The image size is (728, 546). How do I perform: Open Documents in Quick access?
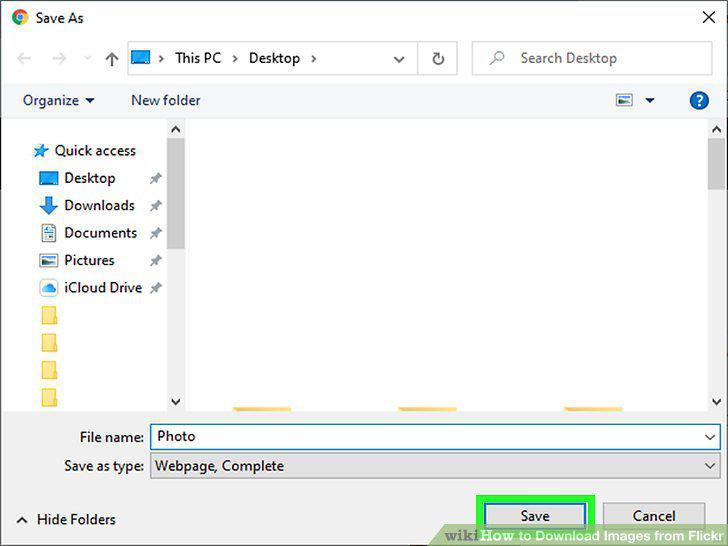(101, 233)
